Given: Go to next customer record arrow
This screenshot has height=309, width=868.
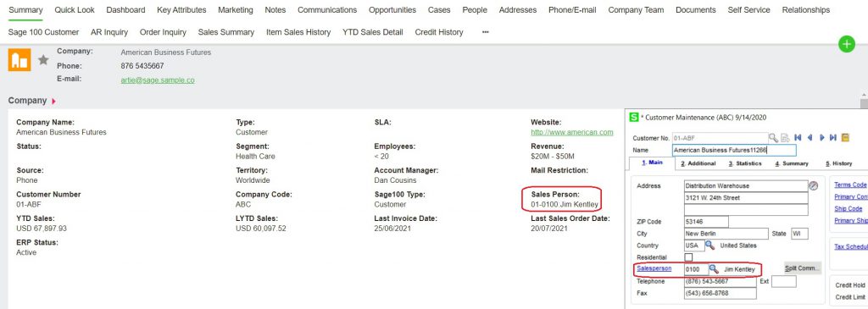Looking at the screenshot, I should click(821, 138).
